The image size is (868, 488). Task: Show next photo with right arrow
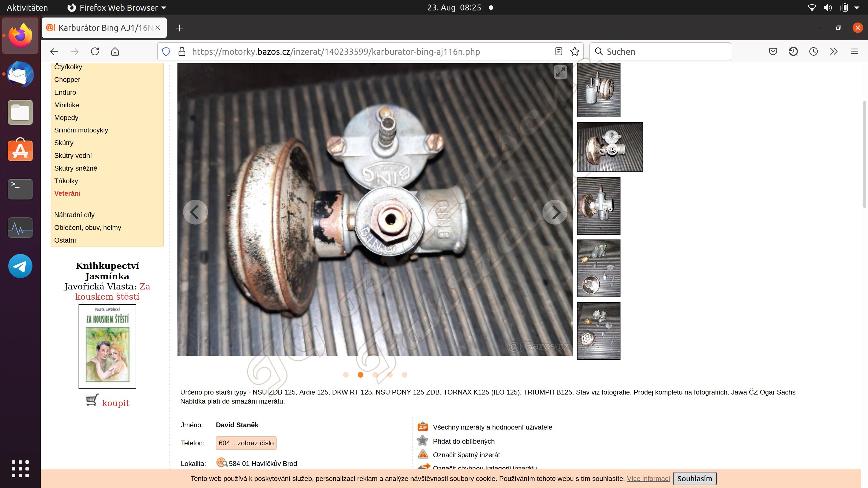point(555,212)
